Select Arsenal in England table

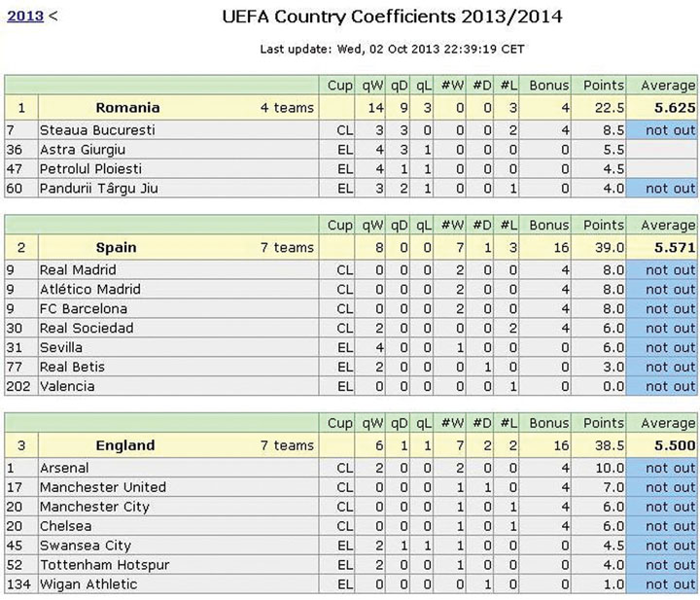[64, 468]
